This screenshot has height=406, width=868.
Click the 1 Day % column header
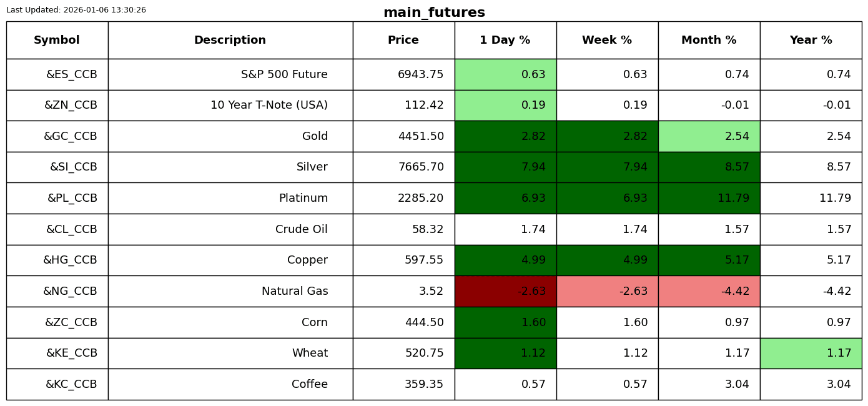coord(505,40)
